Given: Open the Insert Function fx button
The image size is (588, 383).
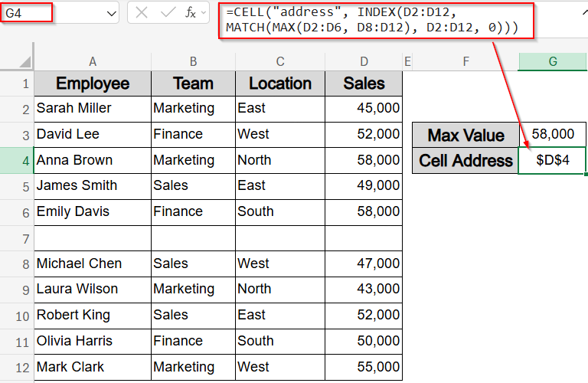Looking at the screenshot, I should [191, 13].
